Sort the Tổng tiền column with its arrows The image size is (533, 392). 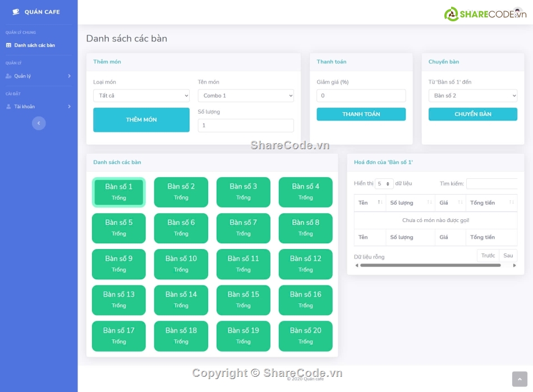point(512,202)
